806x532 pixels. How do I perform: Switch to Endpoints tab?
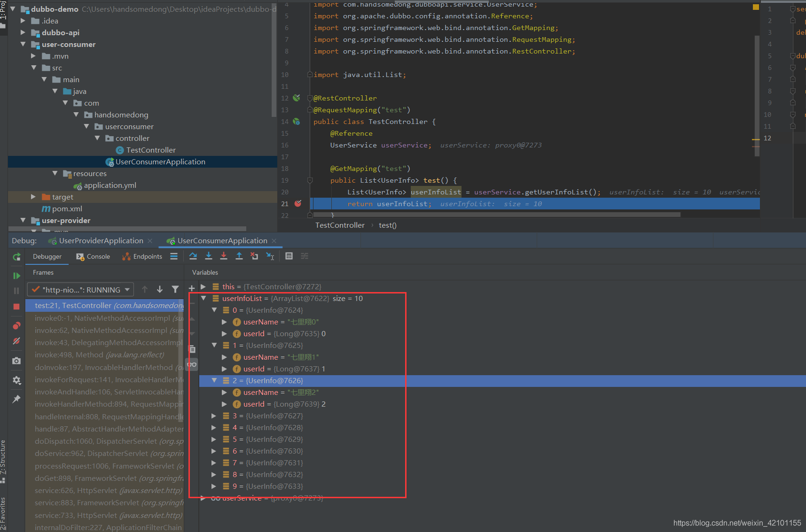click(x=142, y=257)
